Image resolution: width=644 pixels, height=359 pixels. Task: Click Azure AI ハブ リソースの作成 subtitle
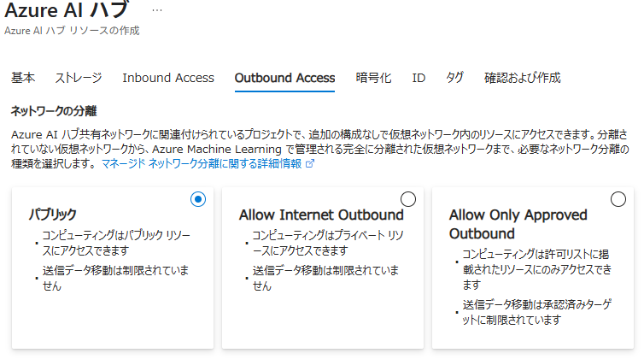[72, 31]
